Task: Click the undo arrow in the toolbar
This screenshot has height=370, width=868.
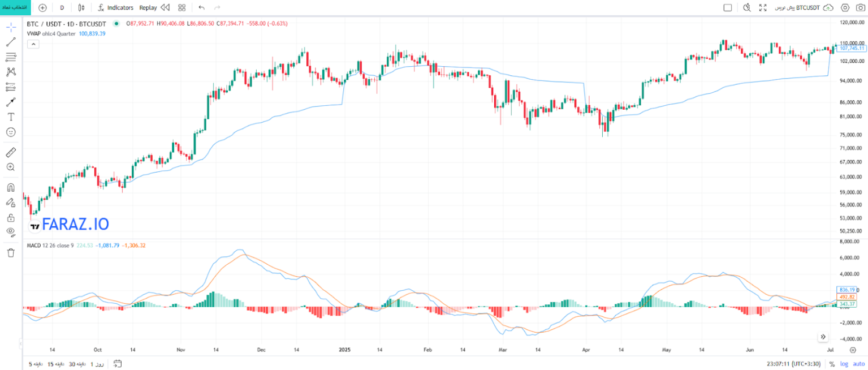Action: click(201, 7)
